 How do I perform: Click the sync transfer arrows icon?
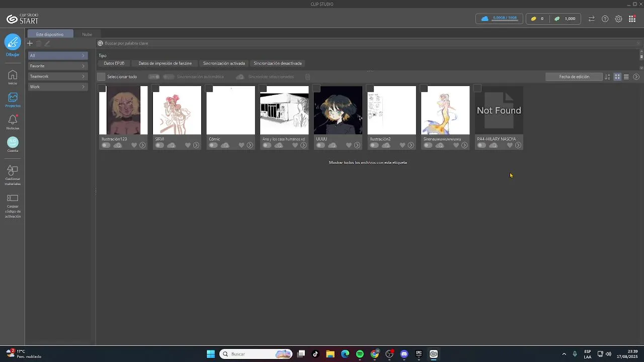pos(592,19)
